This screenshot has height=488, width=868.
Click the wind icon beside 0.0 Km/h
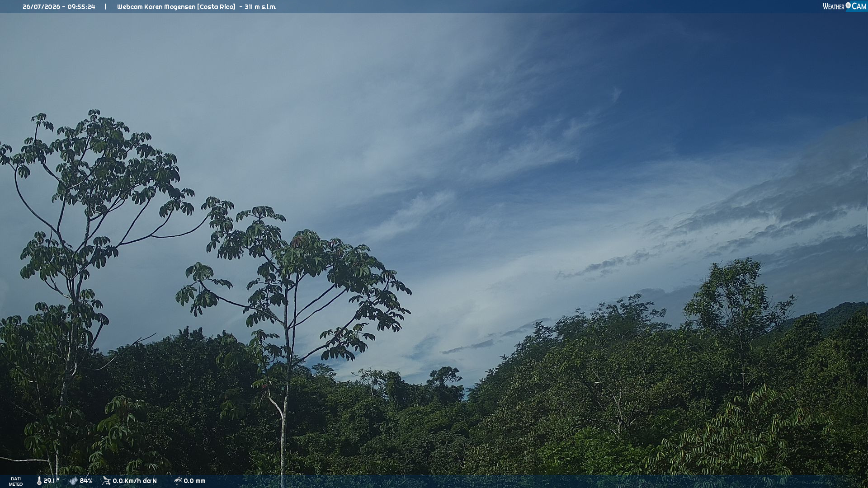pos(106,481)
